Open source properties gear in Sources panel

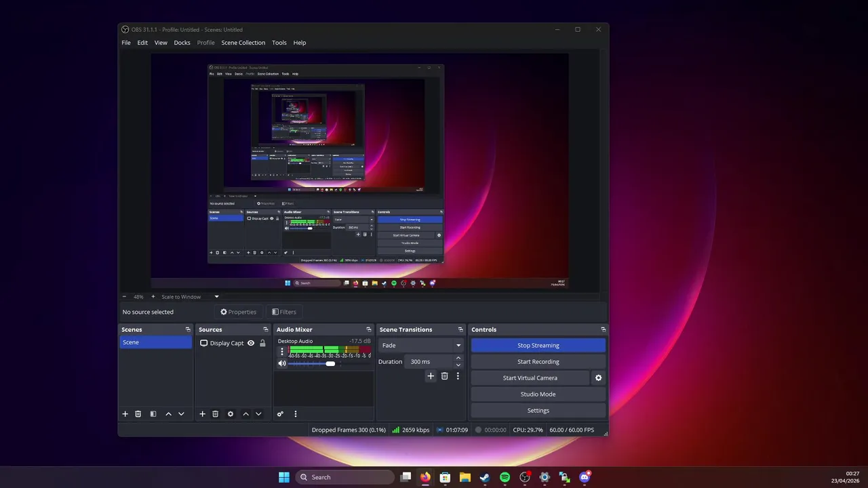(231, 414)
